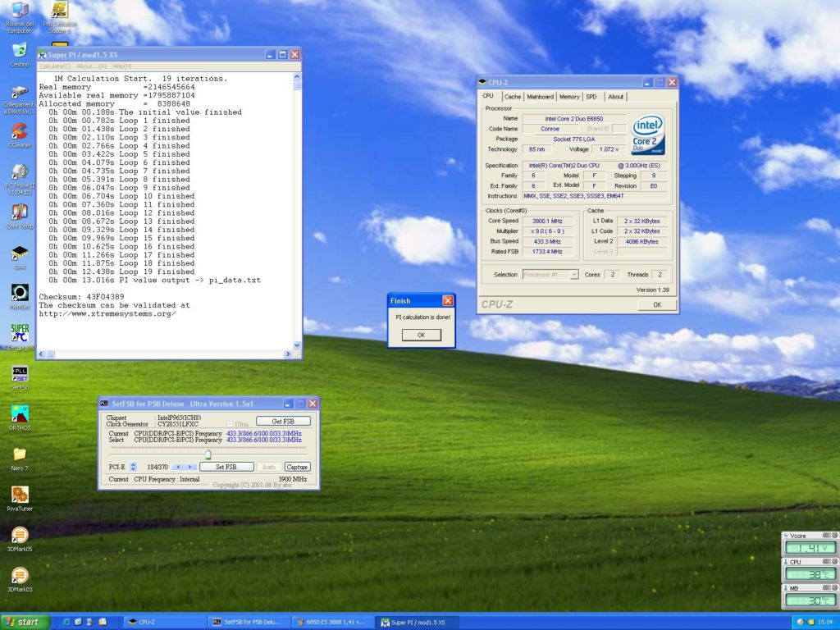
Task: Click the MB temperature monitor settings icon
Action: pyautogui.click(x=827, y=587)
